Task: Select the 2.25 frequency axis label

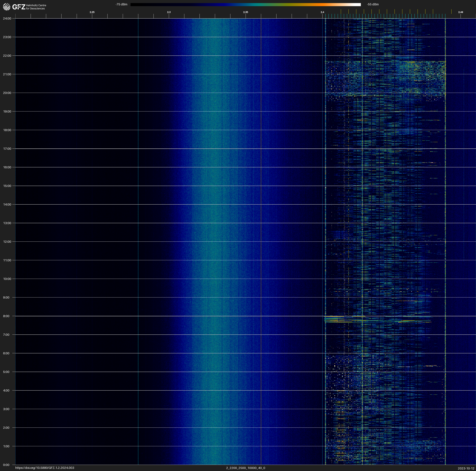Action: coord(92,12)
